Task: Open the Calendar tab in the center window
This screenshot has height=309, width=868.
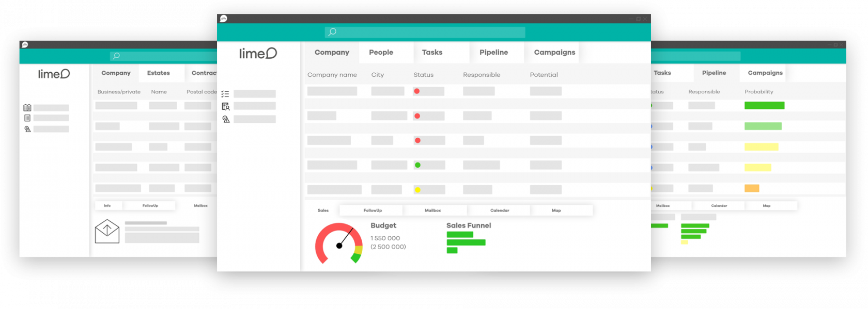Action: click(499, 210)
